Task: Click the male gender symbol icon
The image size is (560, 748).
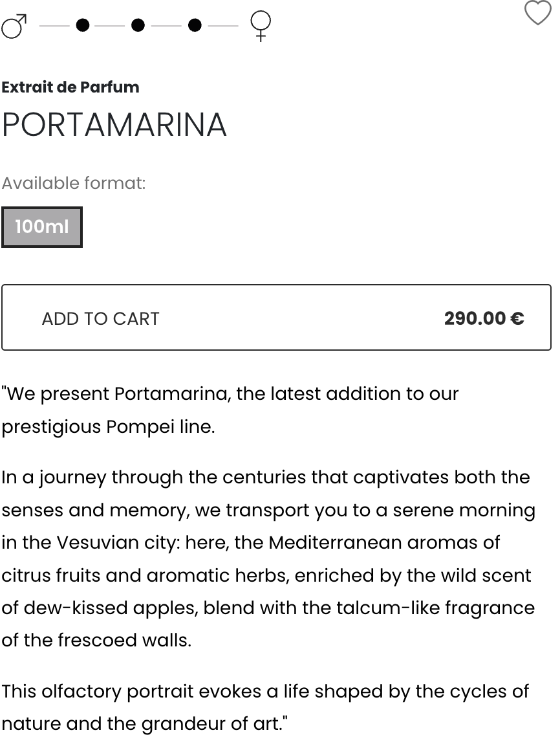Action: [14, 26]
